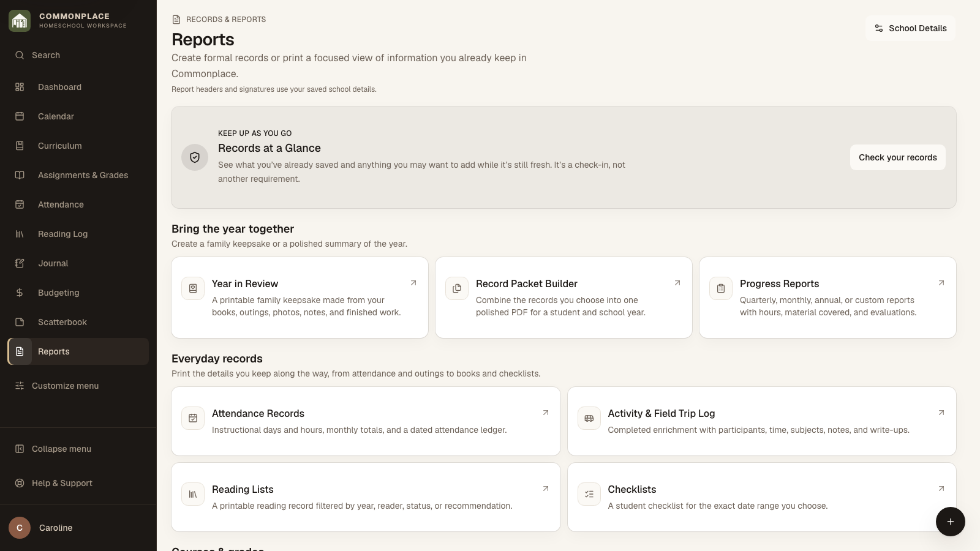Click the Reading Lists card books icon

coord(193,494)
